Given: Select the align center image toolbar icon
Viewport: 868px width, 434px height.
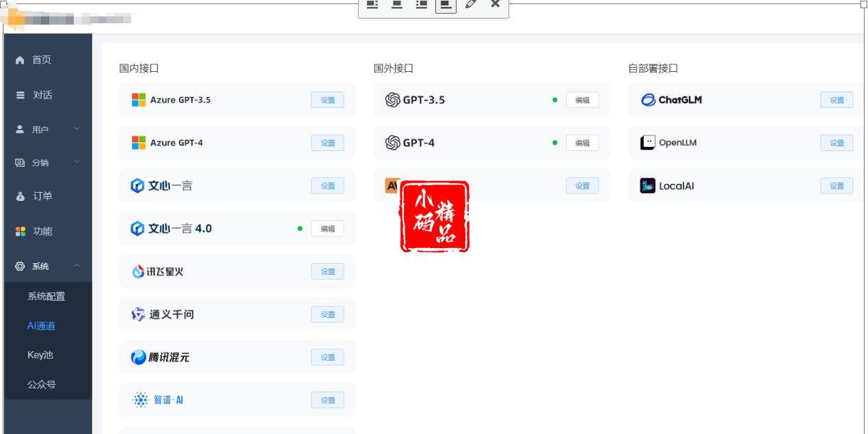Looking at the screenshot, I should tap(396, 4).
